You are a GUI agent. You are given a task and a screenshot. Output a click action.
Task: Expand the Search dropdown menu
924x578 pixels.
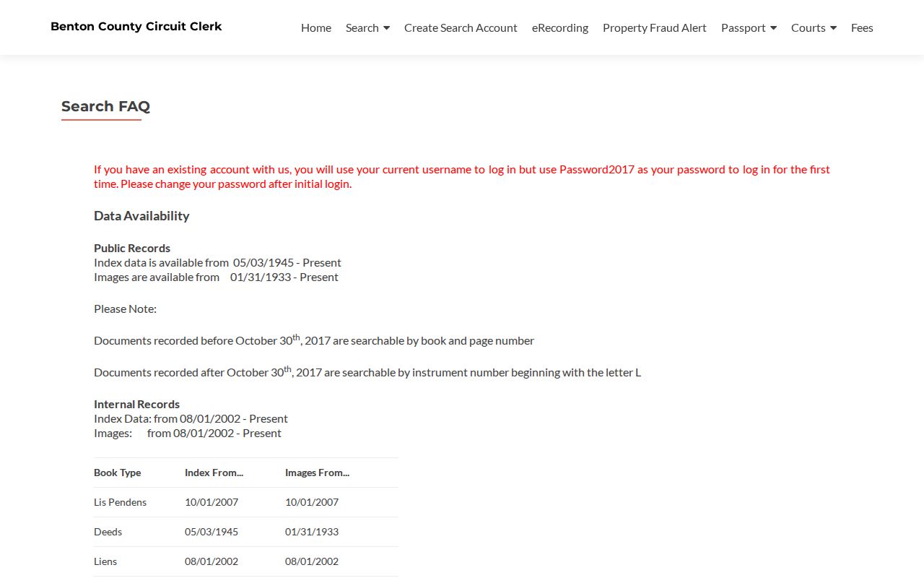click(x=367, y=27)
